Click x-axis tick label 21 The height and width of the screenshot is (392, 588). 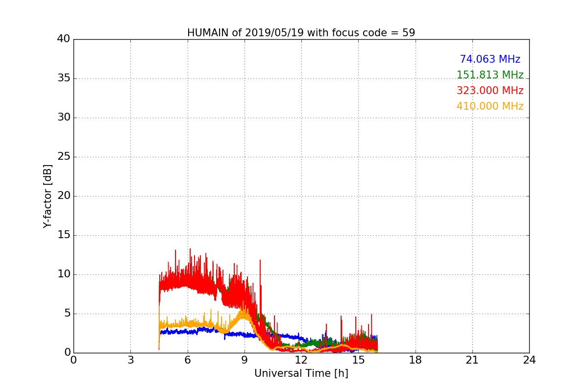tap(472, 360)
